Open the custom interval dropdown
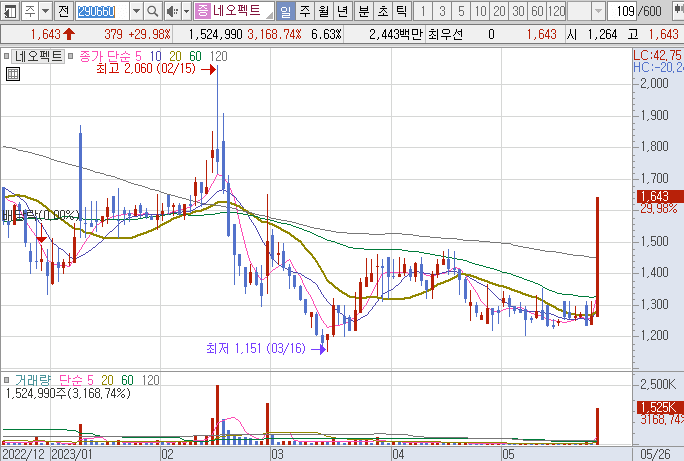684x461 pixels. pos(598,11)
